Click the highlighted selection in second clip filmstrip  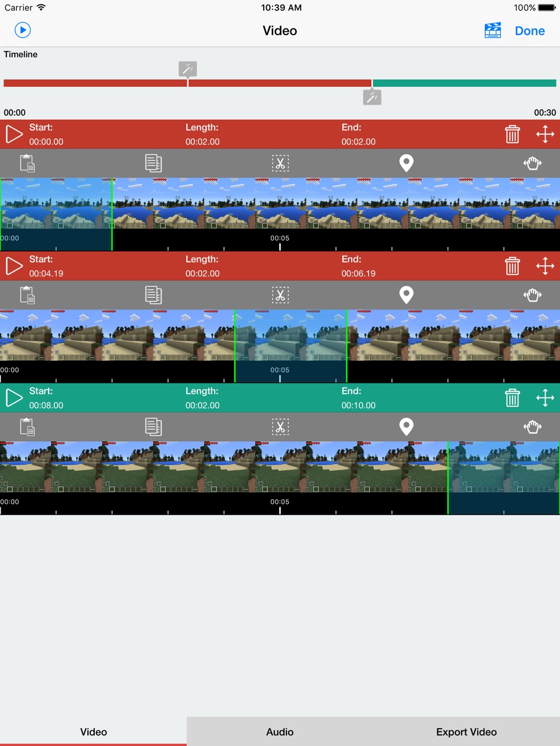(290, 346)
